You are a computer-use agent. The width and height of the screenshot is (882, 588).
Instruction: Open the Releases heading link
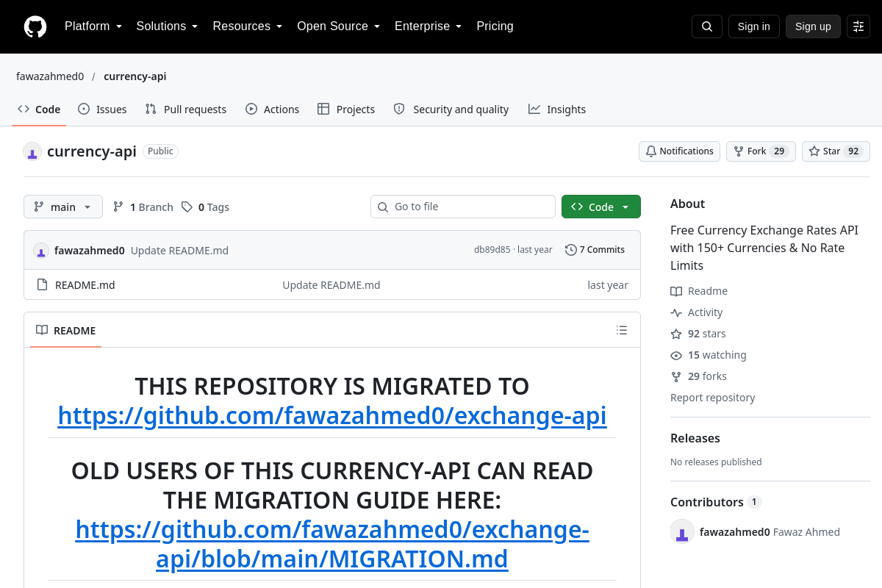[695, 438]
